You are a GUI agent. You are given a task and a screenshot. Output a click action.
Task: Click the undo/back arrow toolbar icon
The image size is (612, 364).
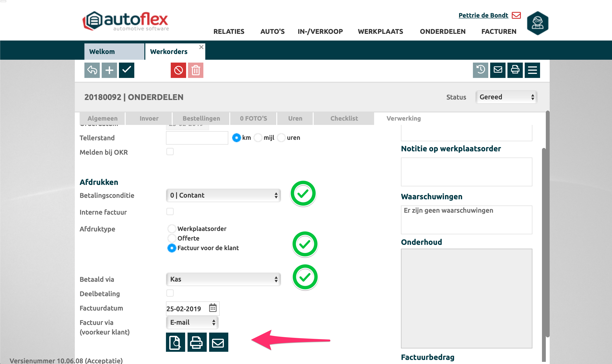pos(92,70)
